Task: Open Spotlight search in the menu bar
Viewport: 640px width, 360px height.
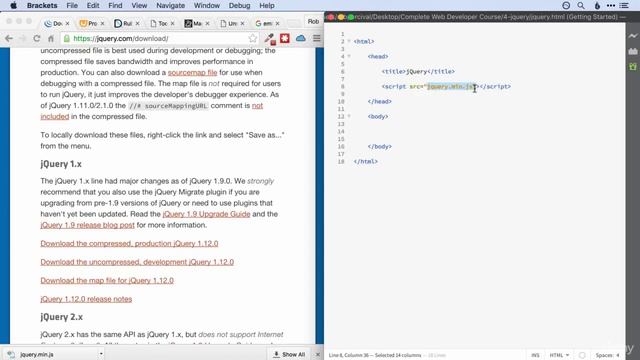Action: (581, 5)
